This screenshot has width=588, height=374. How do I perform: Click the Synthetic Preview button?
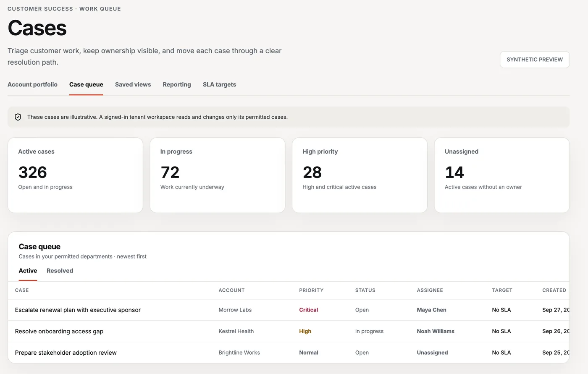click(535, 60)
